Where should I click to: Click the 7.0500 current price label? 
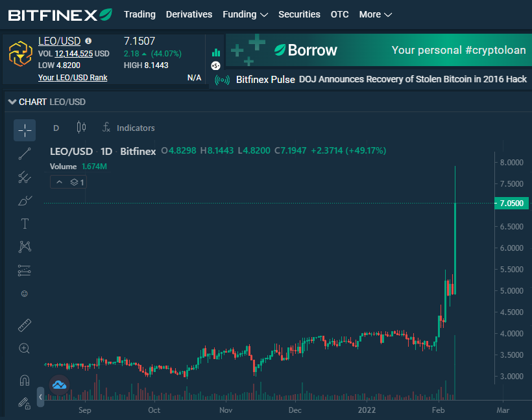tap(512, 204)
